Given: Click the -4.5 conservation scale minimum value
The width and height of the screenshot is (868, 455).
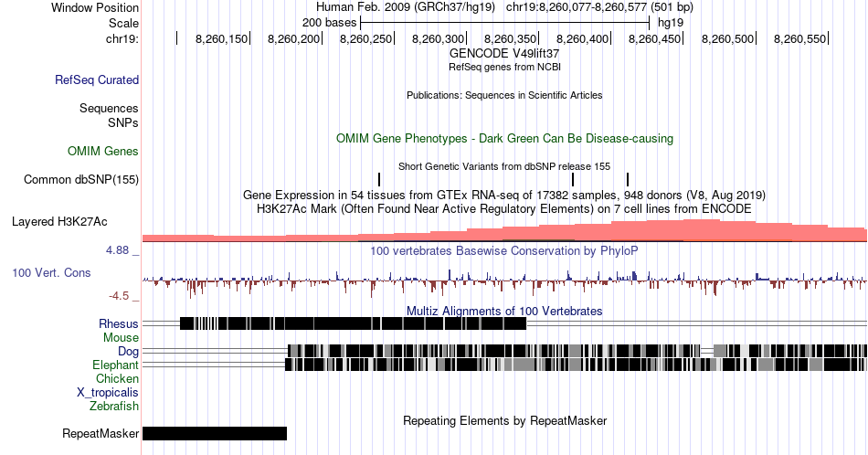Looking at the screenshot, I should pyautogui.click(x=119, y=296).
